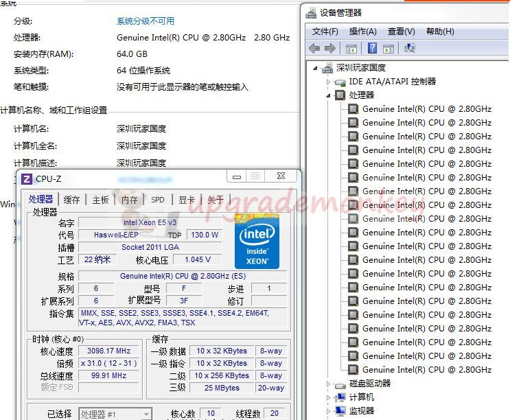Click the 线程数 value 20

point(275,413)
